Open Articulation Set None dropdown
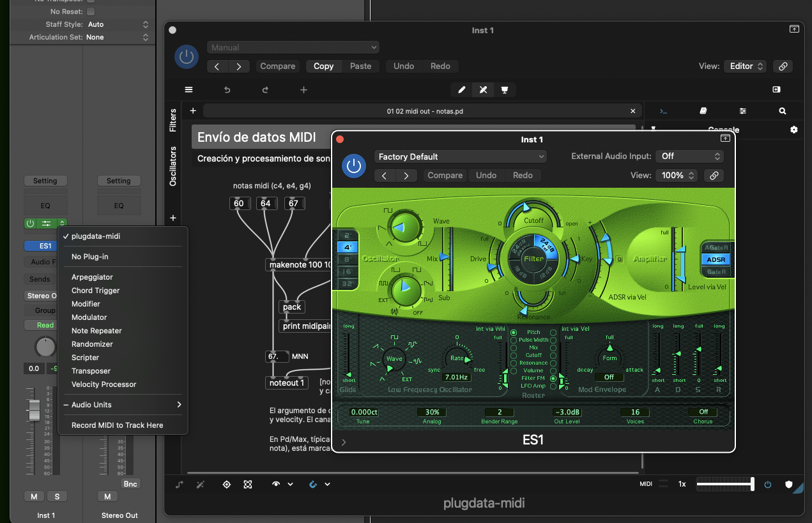 (x=119, y=37)
